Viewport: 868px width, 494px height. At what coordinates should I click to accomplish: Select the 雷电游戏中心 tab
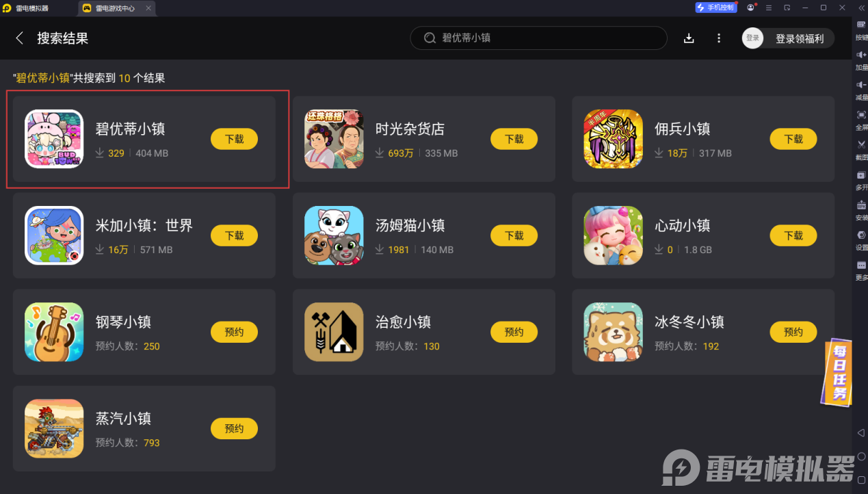(116, 8)
